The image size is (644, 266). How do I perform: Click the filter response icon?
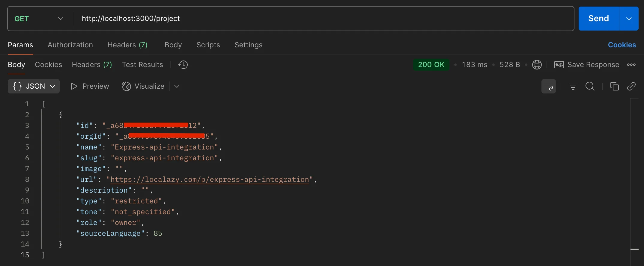pyautogui.click(x=573, y=87)
